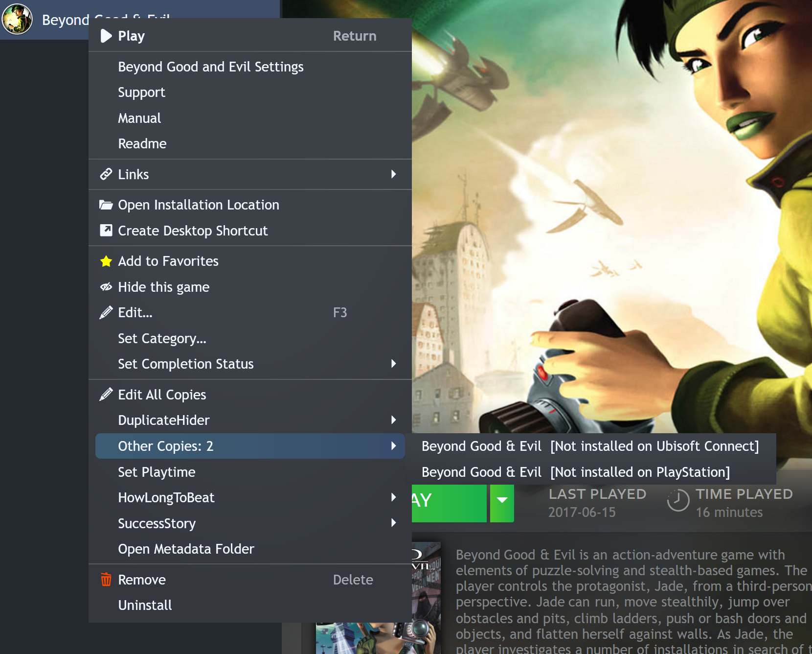Select Set Playtime entry
Viewport: 812px width, 654px height.
tap(250, 472)
